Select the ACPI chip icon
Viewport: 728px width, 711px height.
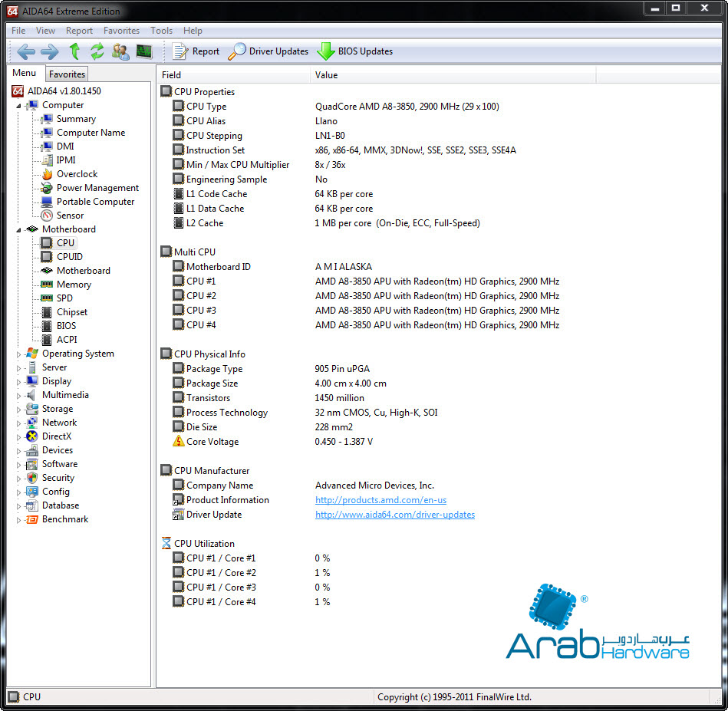47,340
